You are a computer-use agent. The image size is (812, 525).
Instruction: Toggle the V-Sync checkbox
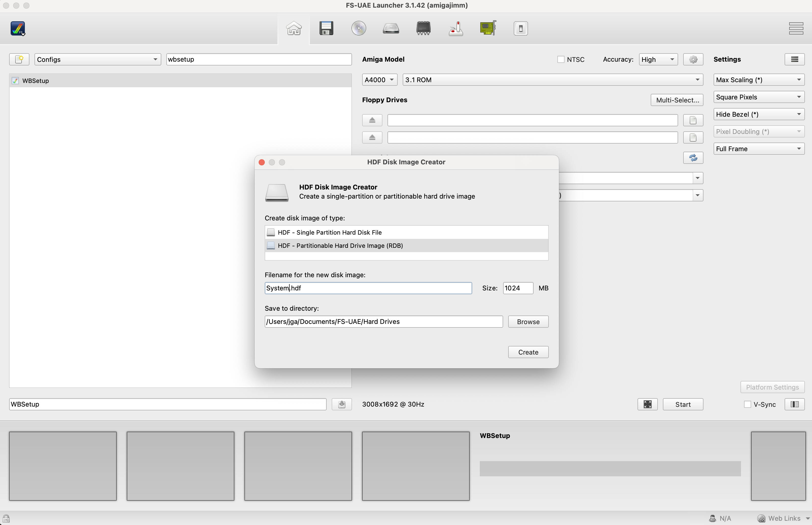747,404
